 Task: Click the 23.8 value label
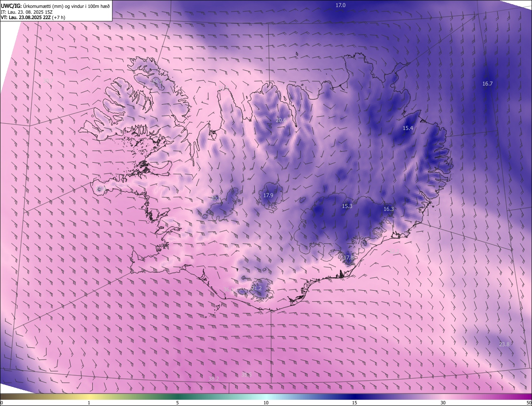click(x=504, y=344)
